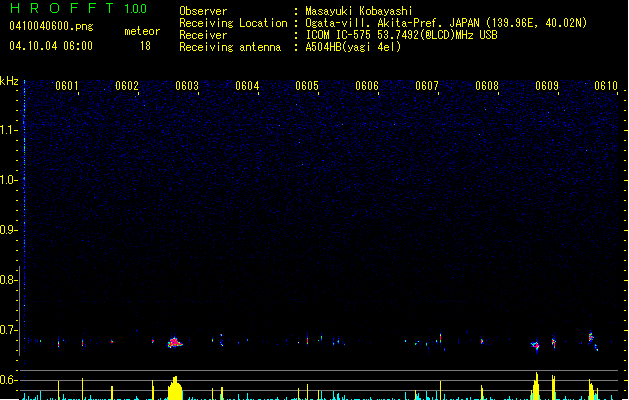
Task: Click the large meteor echo near 0603
Action: click(x=174, y=343)
